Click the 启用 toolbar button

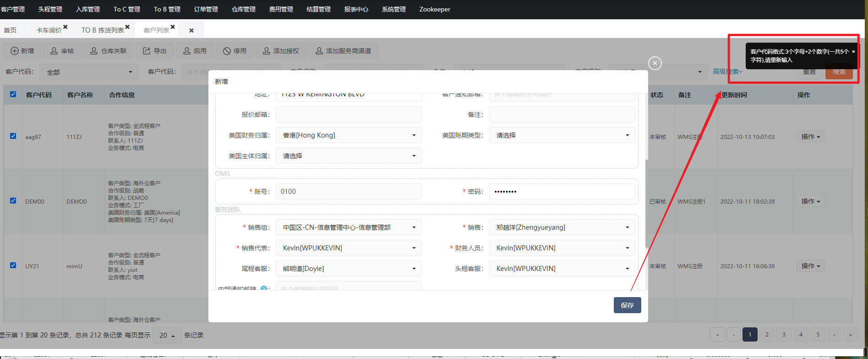[195, 51]
